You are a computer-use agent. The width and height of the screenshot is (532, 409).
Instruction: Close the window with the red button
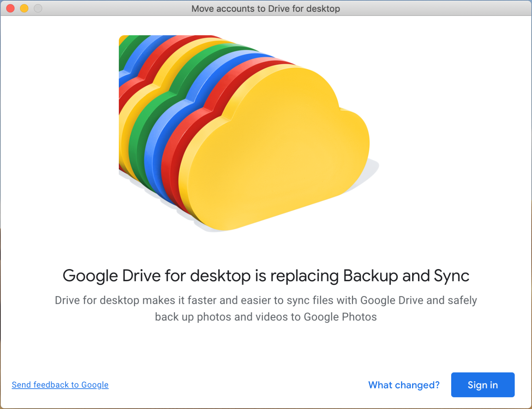[10, 8]
